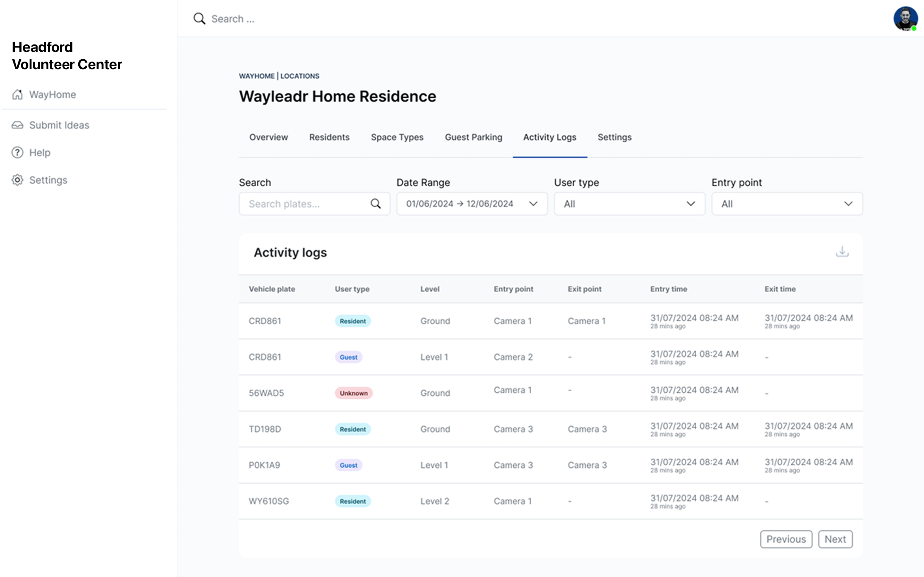Open the User type dropdown
Screen dimensions: 924x577
tap(629, 204)
